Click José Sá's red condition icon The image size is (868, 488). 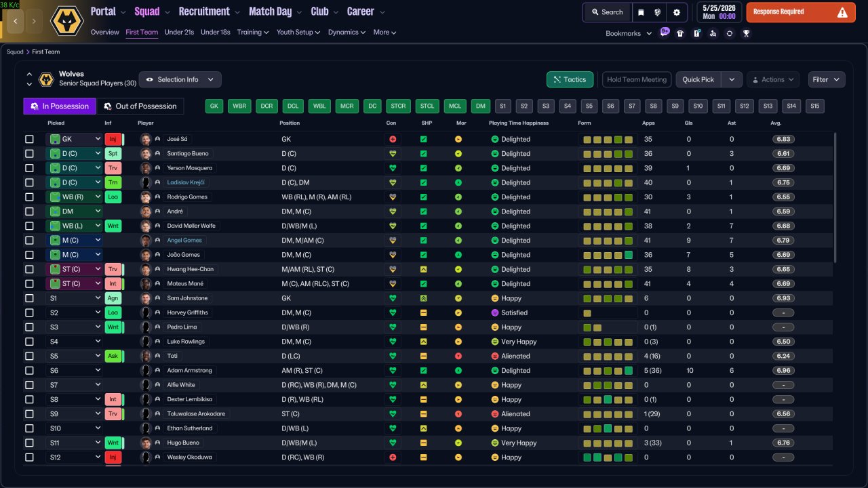pos(392,139)
